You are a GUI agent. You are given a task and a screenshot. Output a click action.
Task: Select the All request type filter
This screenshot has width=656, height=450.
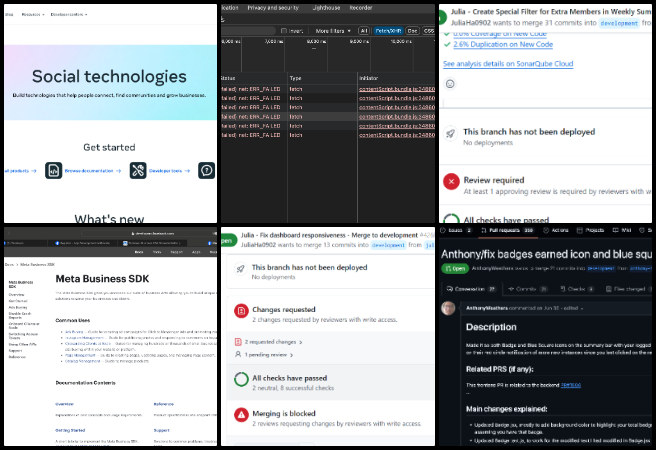(x=364, y=31)
